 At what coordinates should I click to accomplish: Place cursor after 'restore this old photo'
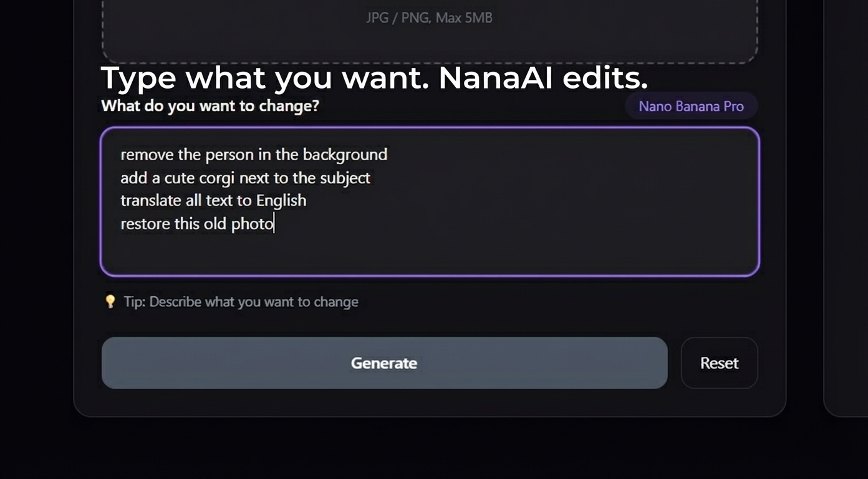coord(274,223)
